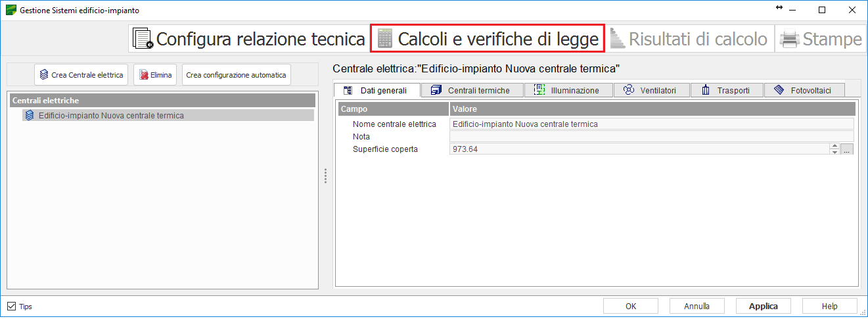Open Configura relazione tecnica
Screen dimensions: 868x319
pyautogui.click(x=249, y=39)
